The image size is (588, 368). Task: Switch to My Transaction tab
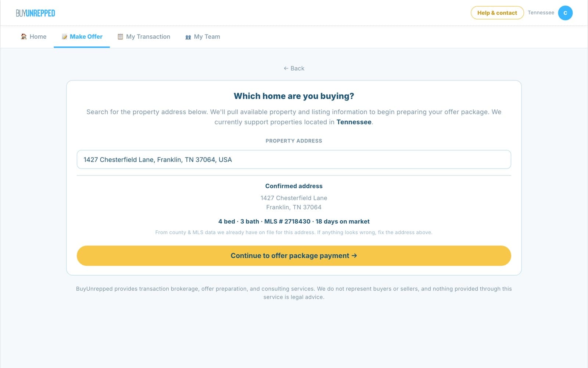(144, 36)
